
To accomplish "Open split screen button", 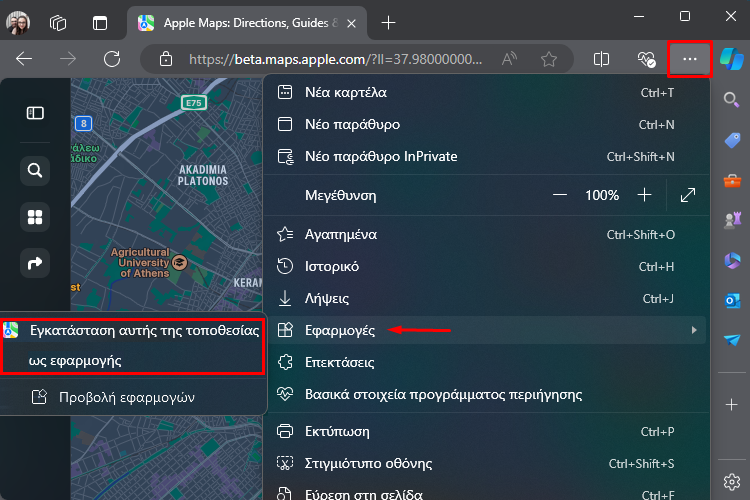I will [x=601, y=59].
